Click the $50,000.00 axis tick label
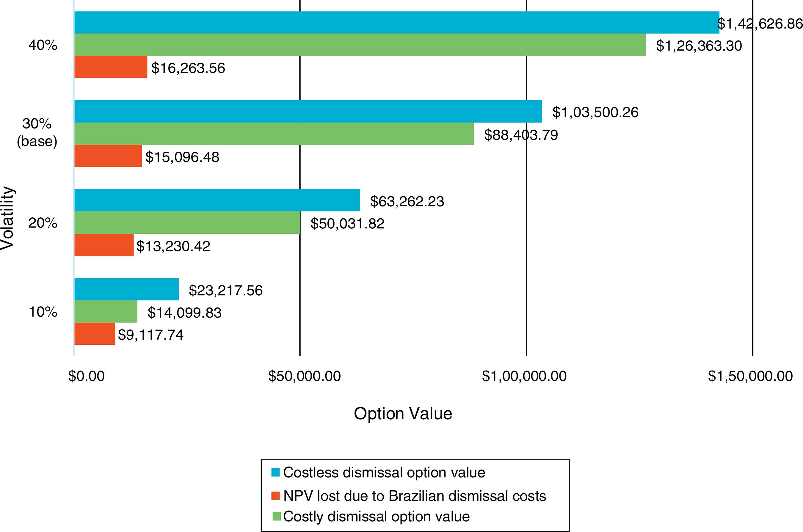The width and height of the screenshot is (803, 532). [304, 376]
